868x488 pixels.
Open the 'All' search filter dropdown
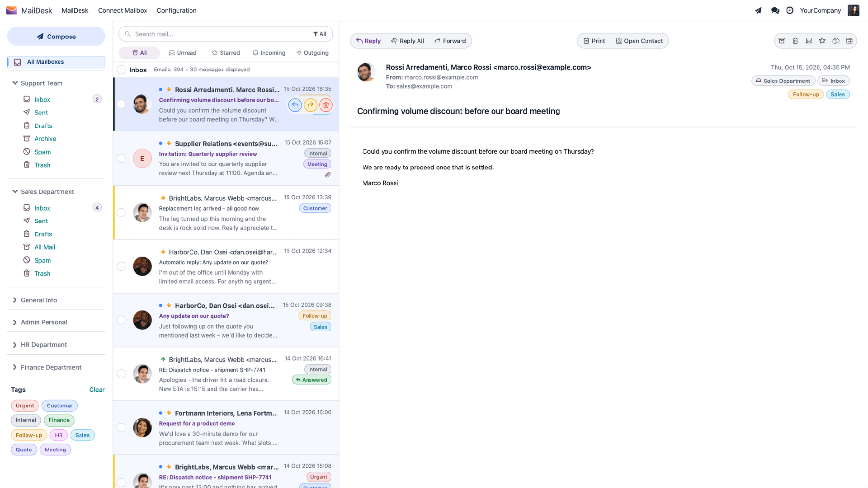coord(320,34)
